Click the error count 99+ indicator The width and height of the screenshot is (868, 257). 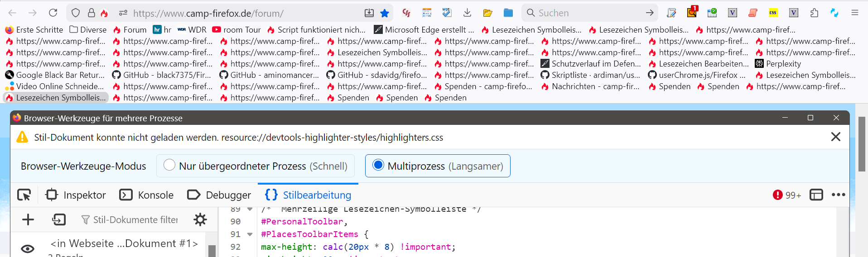click(x=787, y=195)
